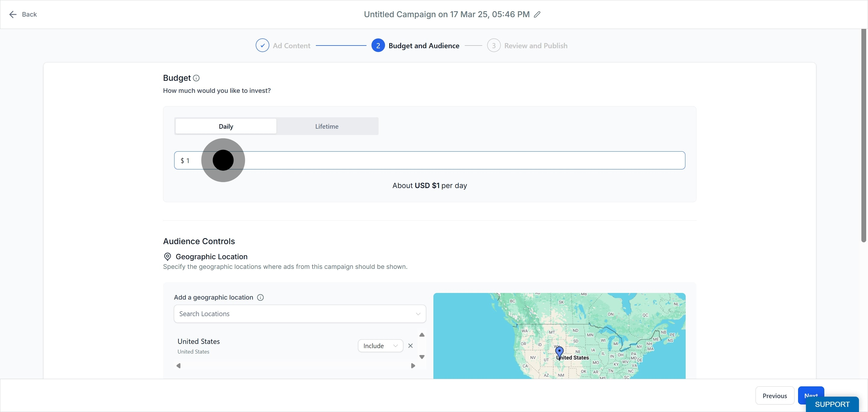Select the Daily budget option
The image size is (868, 412).
pyautogui.click(x=226, y=126)
